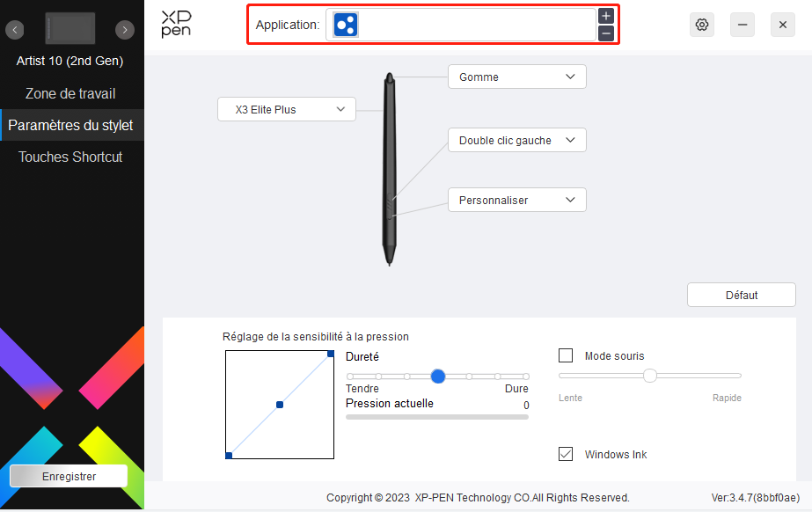Click the Dureté slider blue handle
The width and height of the screenshot is (812, 512).
(437, 377)
